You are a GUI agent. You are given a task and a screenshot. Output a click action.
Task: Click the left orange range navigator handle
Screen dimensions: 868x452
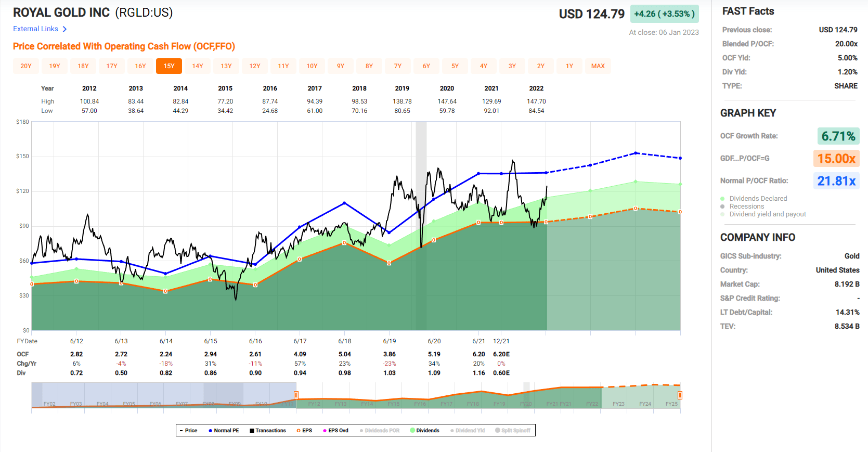(296, 395)
